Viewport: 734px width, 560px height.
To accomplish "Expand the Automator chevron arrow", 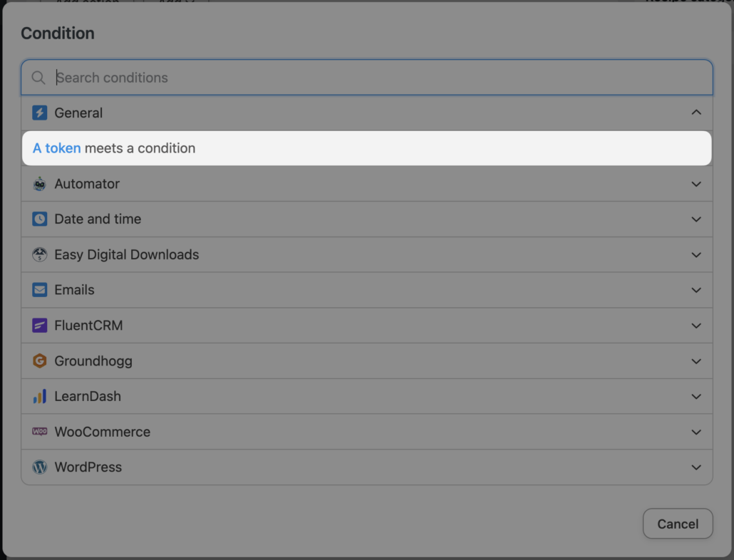I will pos(696,184).
